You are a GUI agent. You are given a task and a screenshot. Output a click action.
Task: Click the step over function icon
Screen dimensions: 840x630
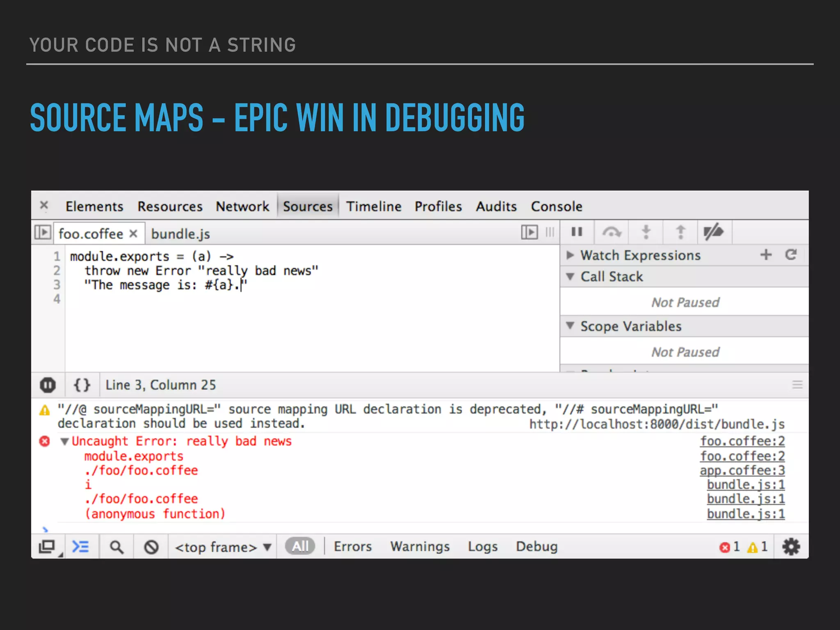[611, 232]
